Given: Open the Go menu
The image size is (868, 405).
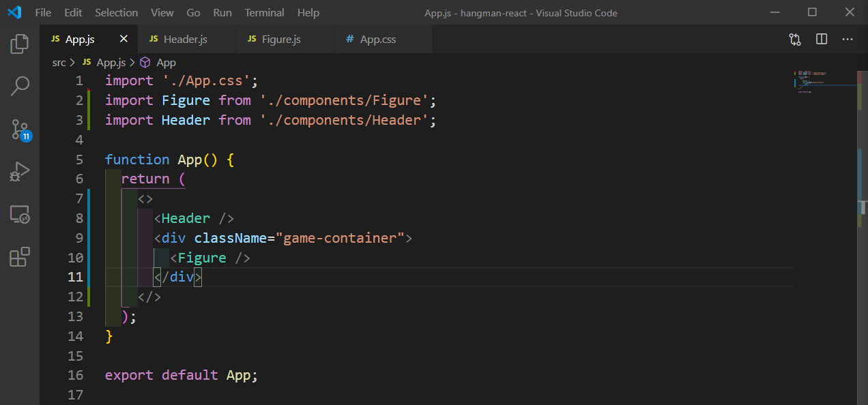Looking at the screenshot, I should click(193, 12).
